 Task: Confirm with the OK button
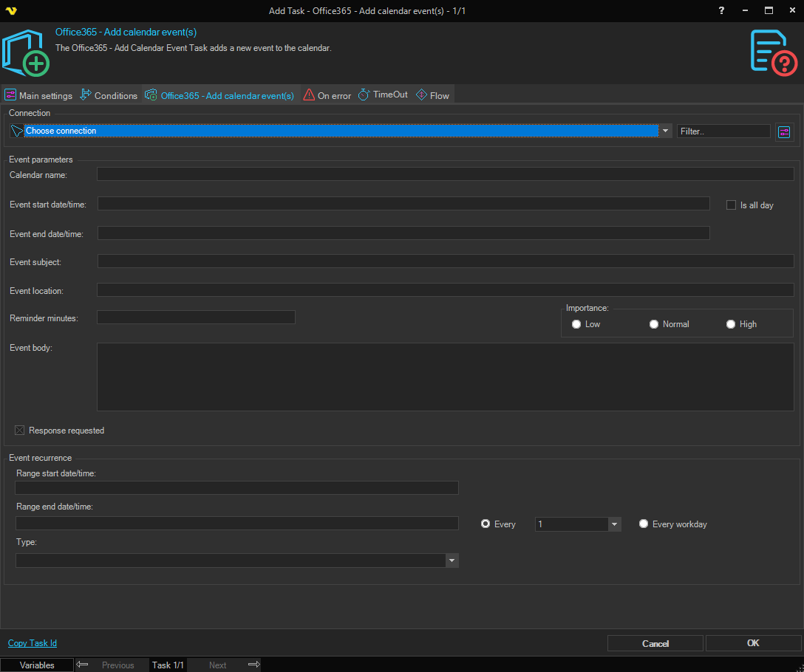753,643
